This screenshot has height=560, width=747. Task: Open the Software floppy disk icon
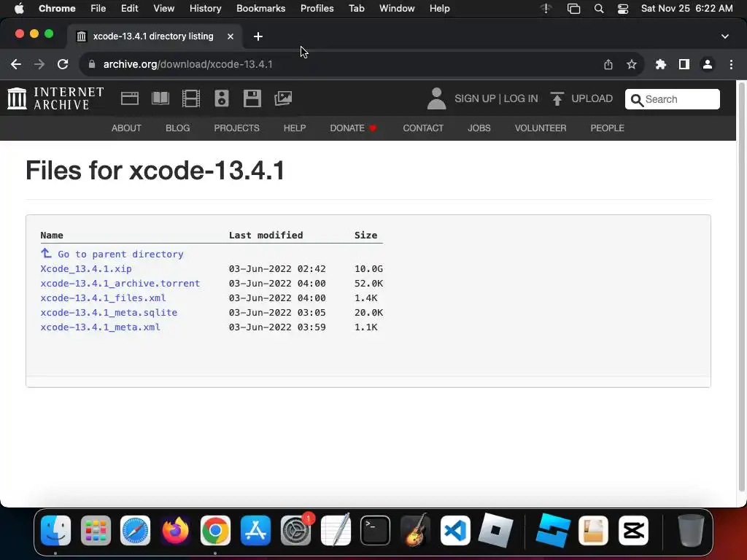tap(252, 98)
